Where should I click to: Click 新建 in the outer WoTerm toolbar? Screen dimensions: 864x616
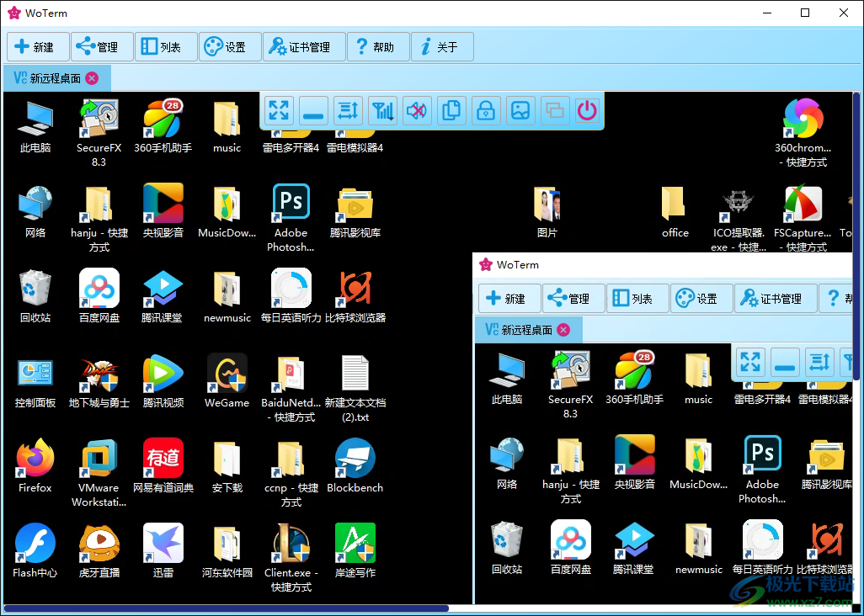click(38, 47)
